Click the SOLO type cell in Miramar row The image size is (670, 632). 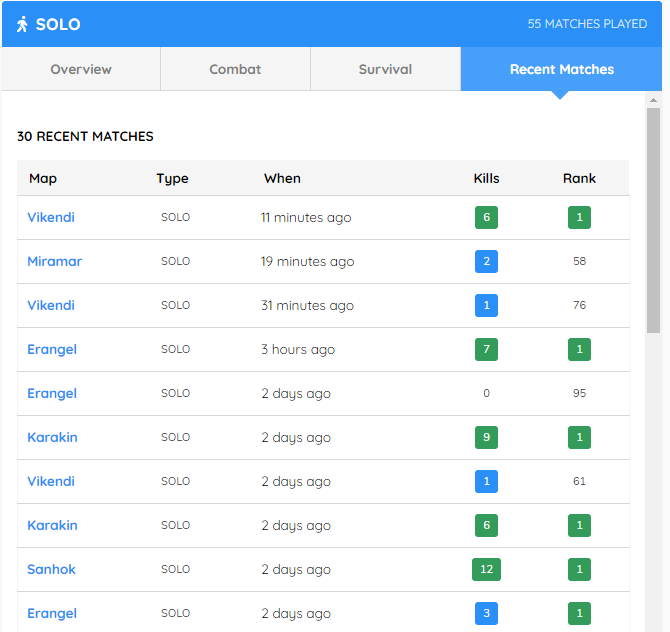176,262
